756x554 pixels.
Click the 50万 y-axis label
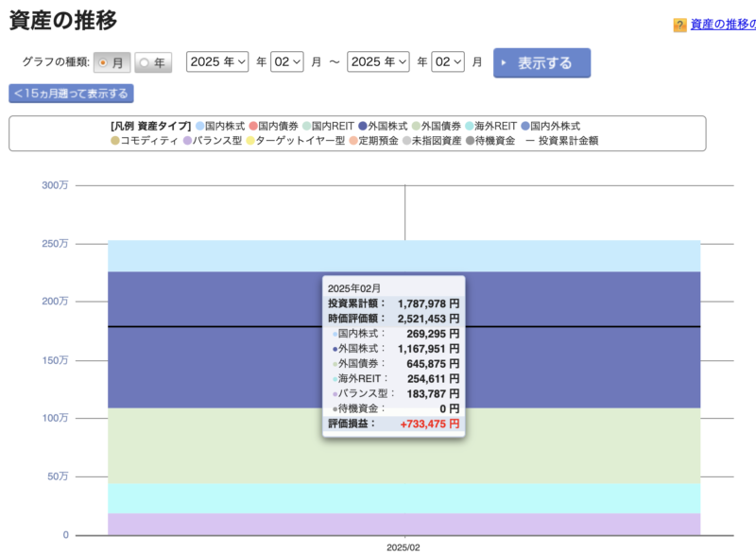pos(58,476)
